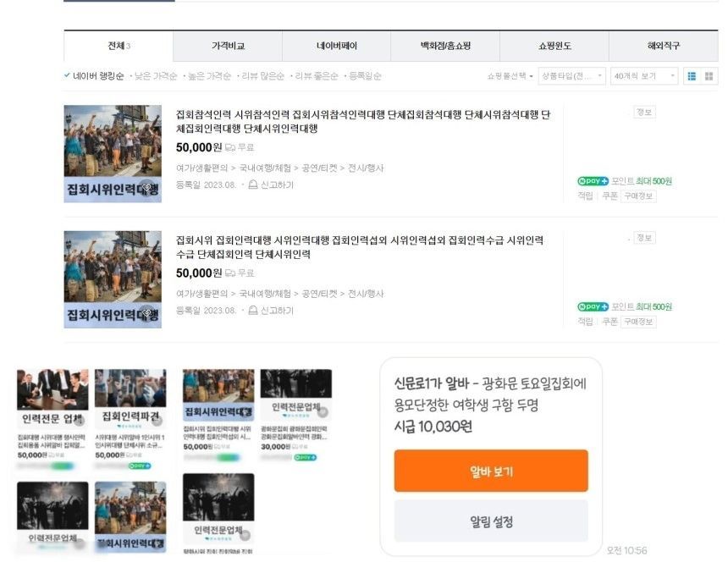Click report (신고하기) on second listing
Screen dimensions: 728x562
[271, 311]
